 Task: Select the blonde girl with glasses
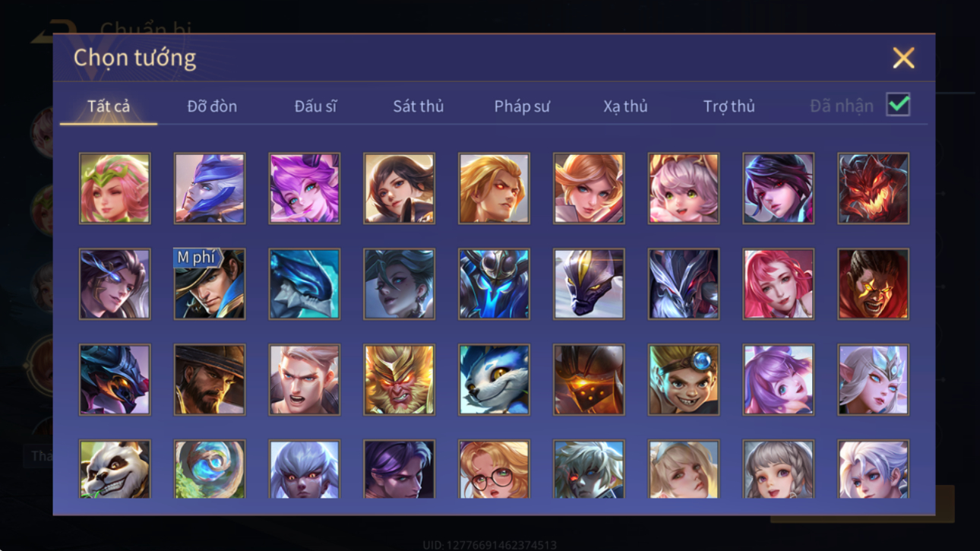click(x=494, y=469)
